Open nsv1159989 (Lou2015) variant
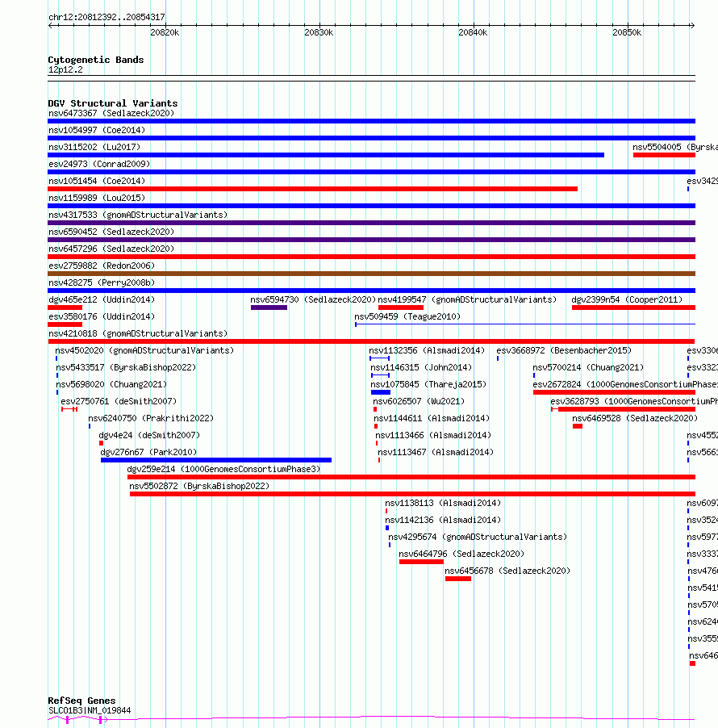The image size is (718, 728). pos(97,198)
